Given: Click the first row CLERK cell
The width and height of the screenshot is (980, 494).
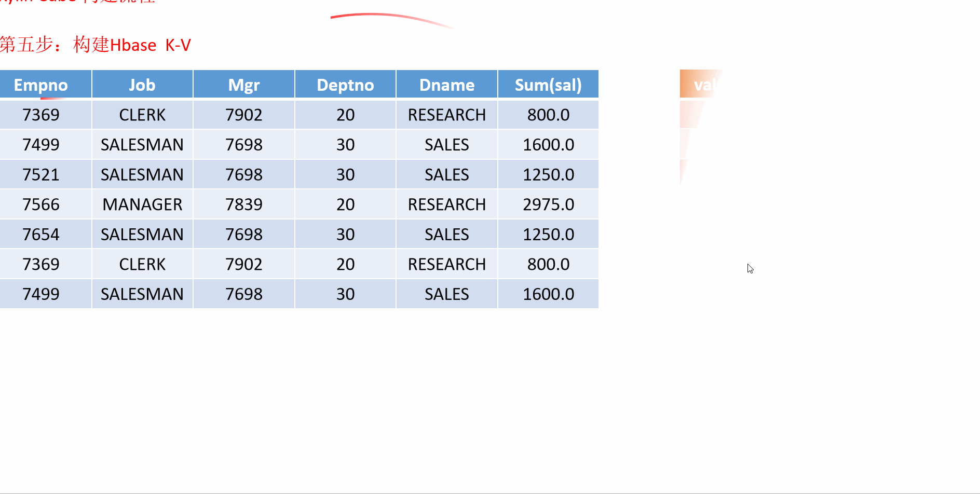Looking at the screenshot, I should [142, 115].
